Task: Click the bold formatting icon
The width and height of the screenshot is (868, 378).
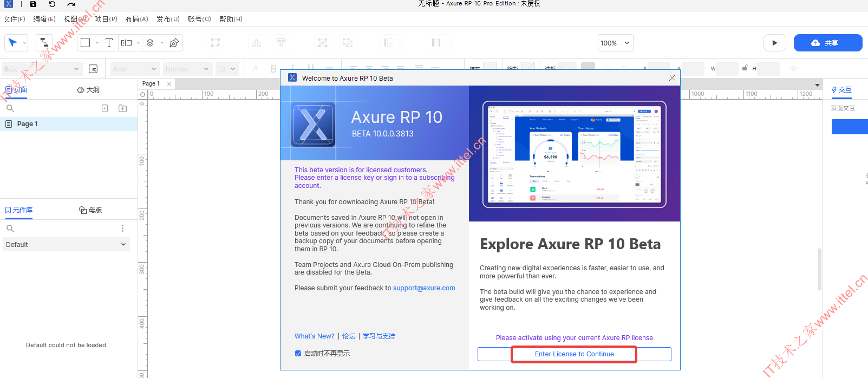Action: (273, 69)
